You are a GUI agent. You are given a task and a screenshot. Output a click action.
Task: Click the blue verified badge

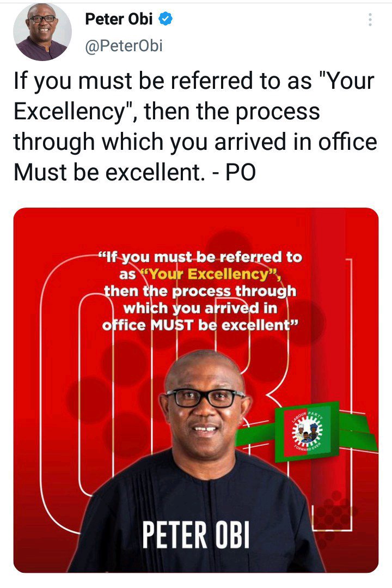click(x=166, y=19)
